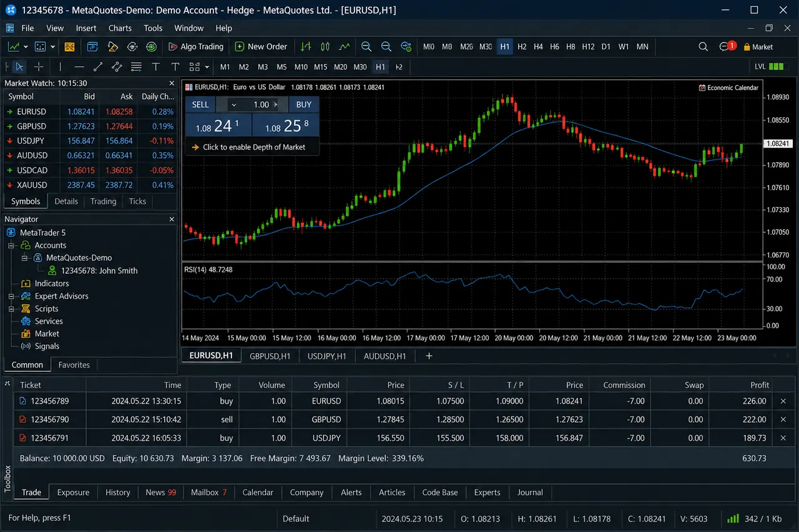Click the Economic Calendar icon on chart

pos(702,88)
